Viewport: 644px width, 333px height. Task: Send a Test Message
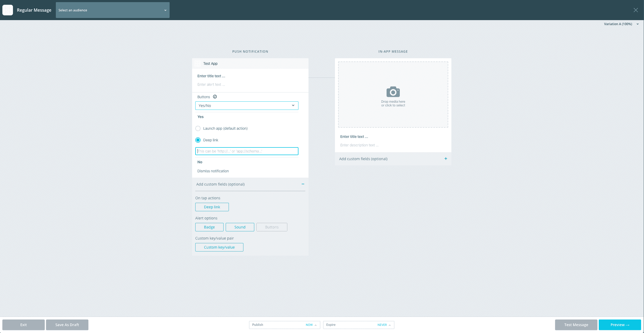pyautogui.click(x=576, y=325)
